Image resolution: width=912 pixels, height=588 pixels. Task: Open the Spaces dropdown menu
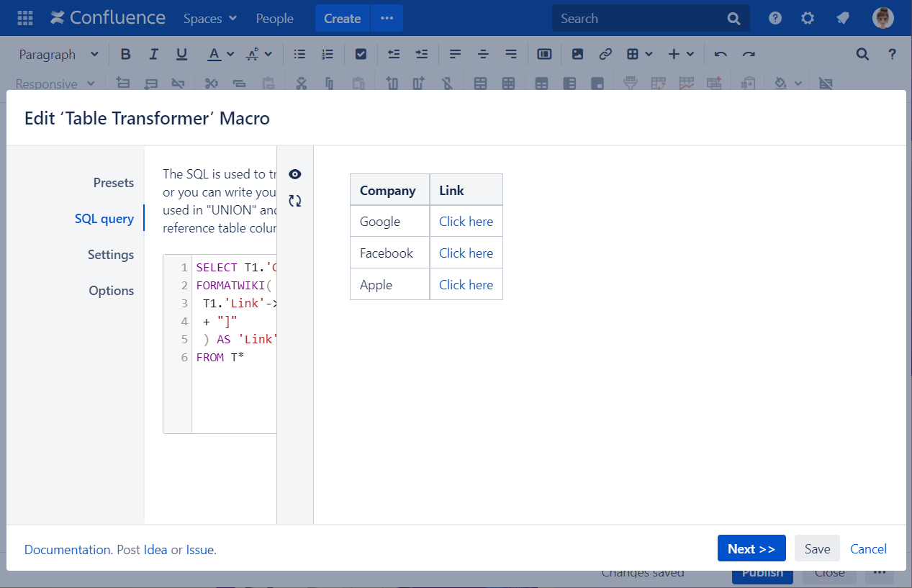[x=210, y=19]
